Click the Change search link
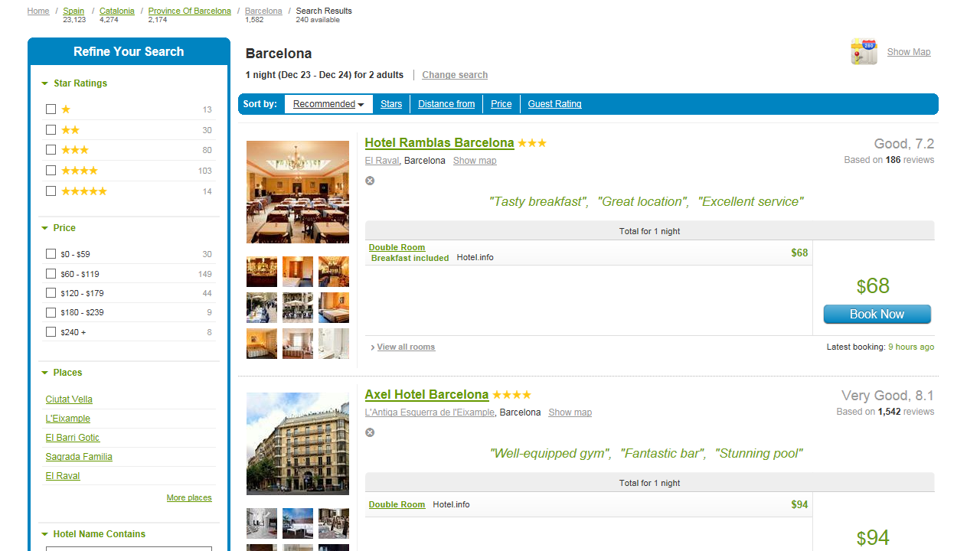 pyautogui.click(x=455, y=75)
